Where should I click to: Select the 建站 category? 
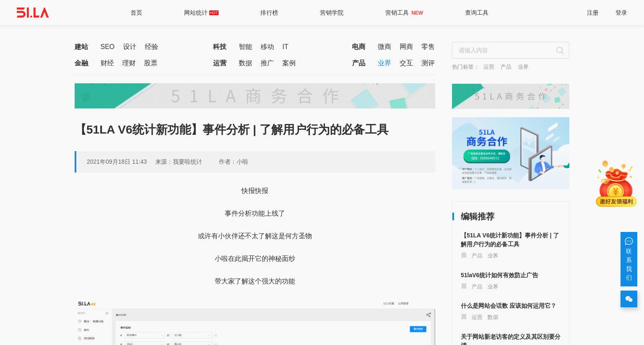81,46
